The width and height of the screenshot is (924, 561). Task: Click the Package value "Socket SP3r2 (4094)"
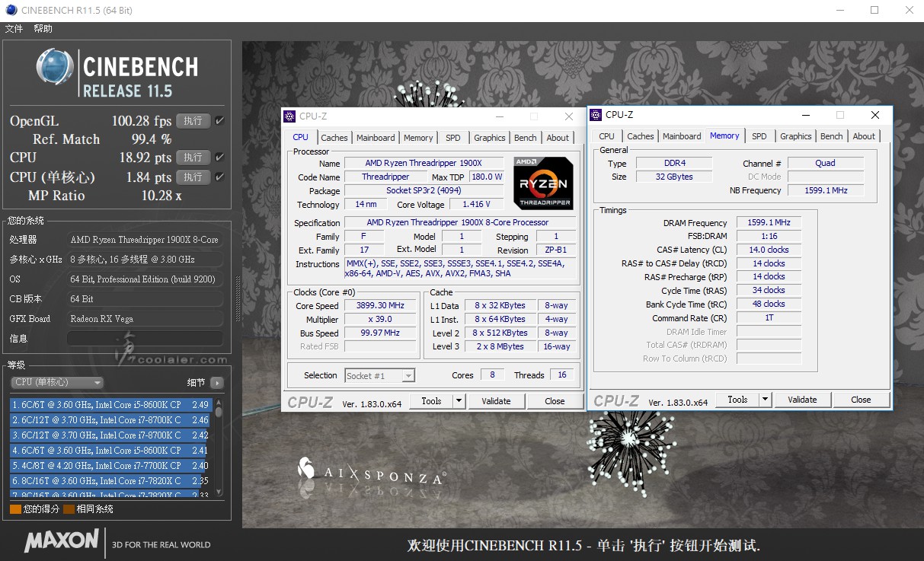(x=424, y=190)
